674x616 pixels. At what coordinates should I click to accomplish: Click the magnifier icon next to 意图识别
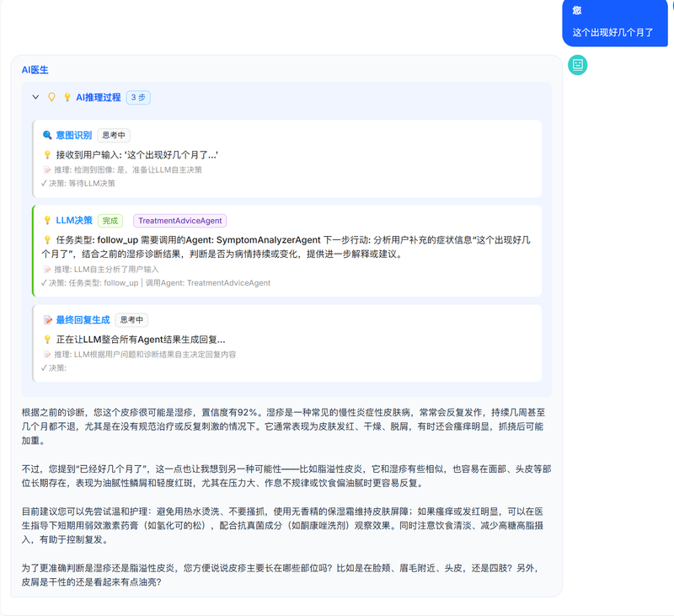(47, 136)
